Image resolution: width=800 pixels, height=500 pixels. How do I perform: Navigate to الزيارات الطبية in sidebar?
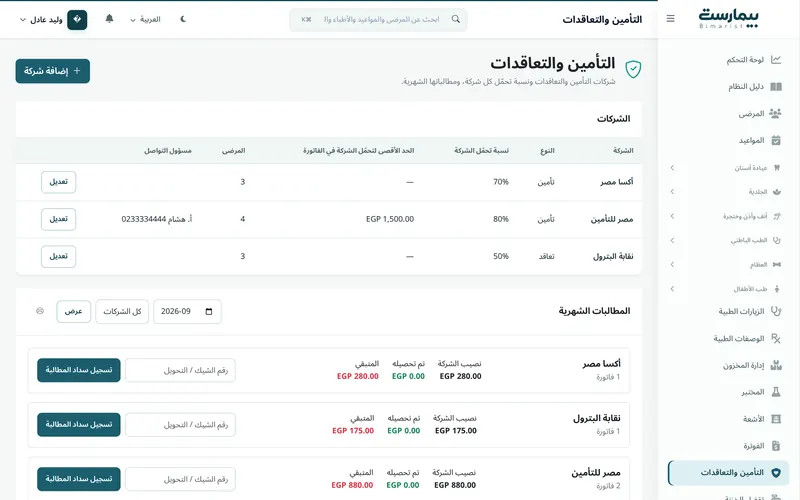(x=729, y=311)
